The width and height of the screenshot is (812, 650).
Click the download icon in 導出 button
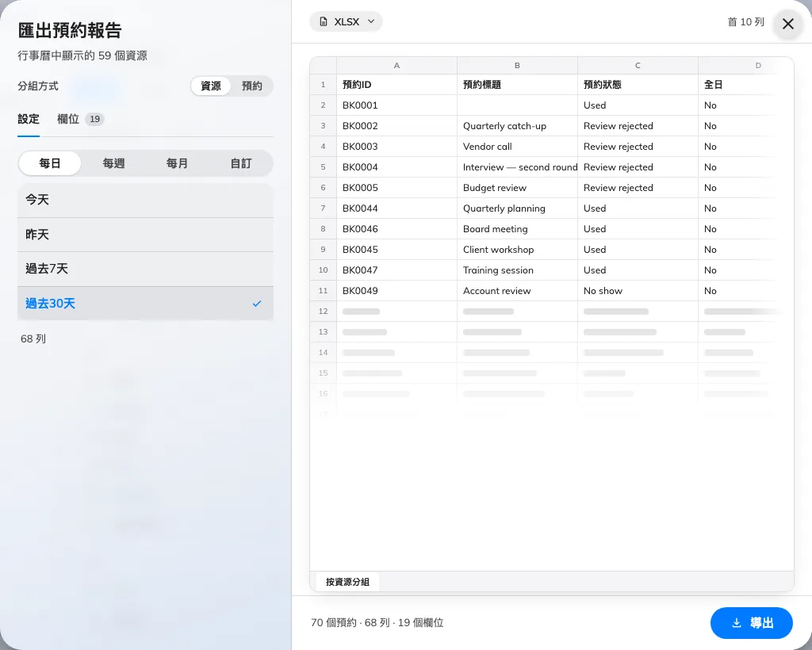736,623
